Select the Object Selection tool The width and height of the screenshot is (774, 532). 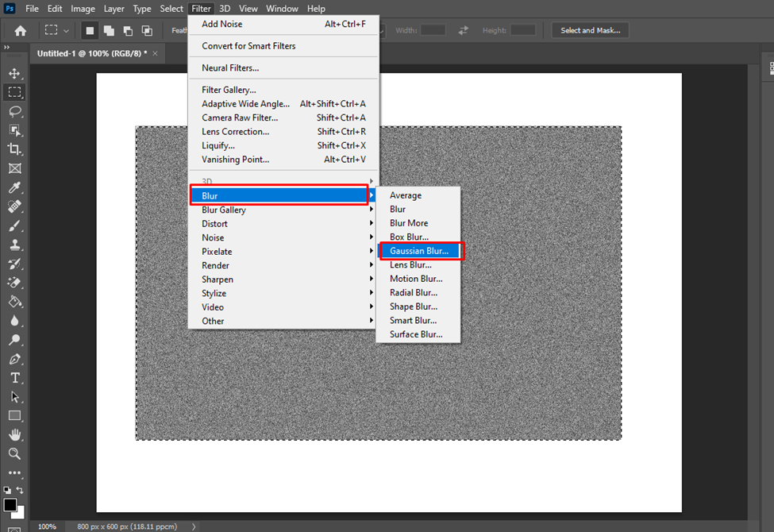coord(15,130)
